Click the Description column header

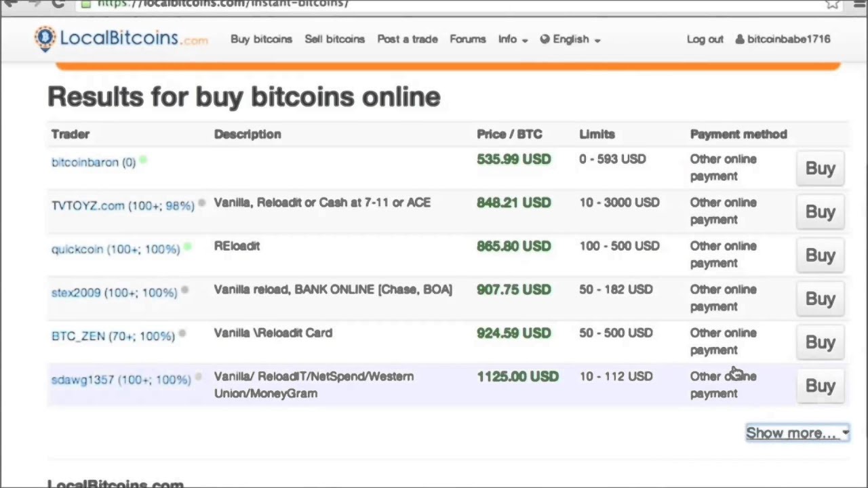[248, 134]
